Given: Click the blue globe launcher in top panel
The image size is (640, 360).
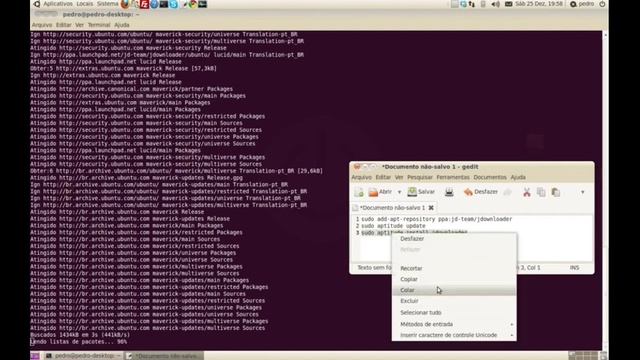Looking at the screenshot, I should [x=154, y=4].
